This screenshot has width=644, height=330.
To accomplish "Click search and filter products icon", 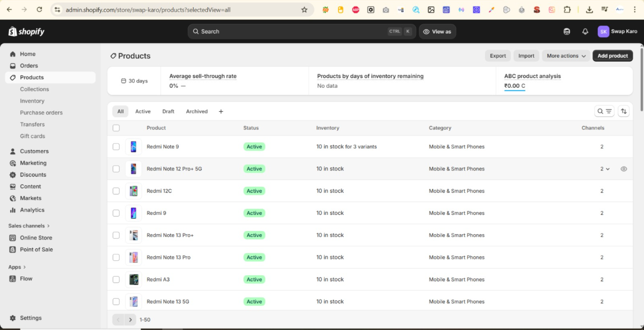I will [x=604, y=111].
